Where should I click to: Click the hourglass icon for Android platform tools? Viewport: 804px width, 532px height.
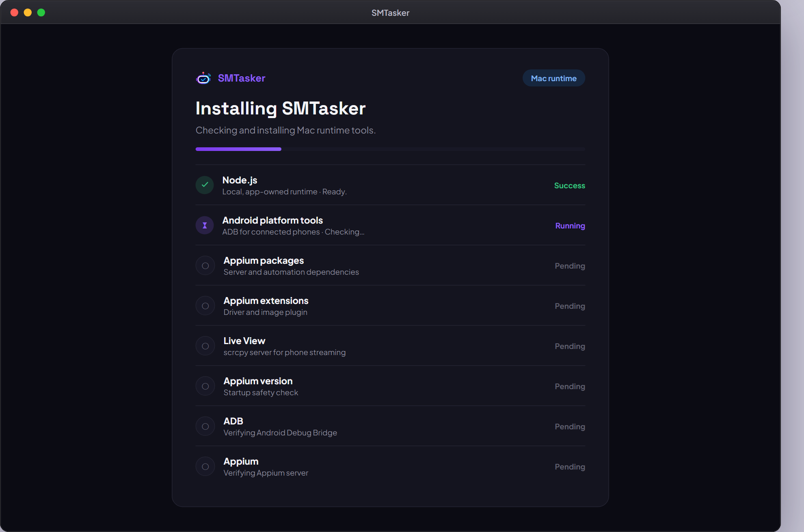(205, 225)
